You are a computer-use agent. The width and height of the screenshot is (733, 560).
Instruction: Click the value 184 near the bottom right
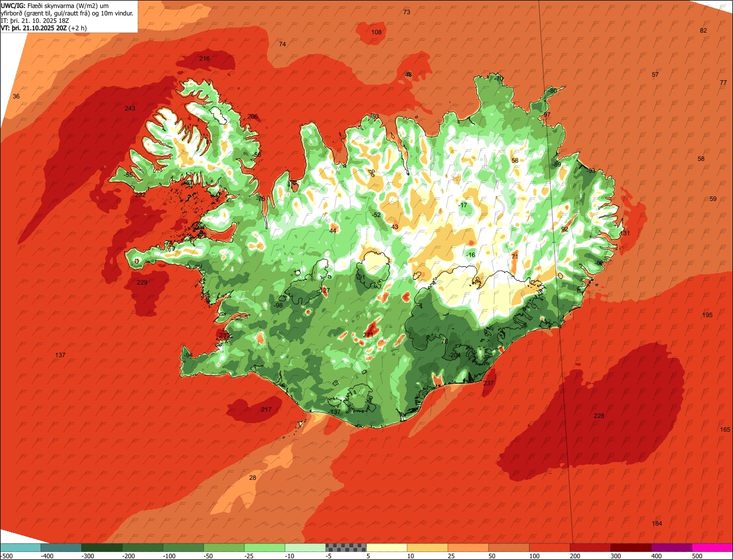coord(657,524)
